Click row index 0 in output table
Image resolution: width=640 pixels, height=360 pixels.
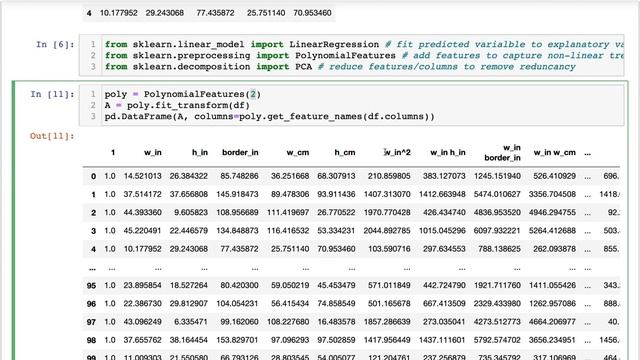(93, 176)
